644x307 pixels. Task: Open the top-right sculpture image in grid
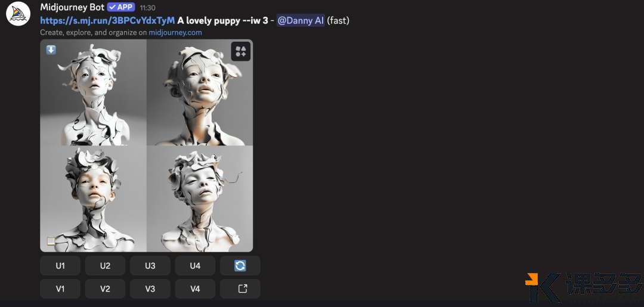coord(200,93)
